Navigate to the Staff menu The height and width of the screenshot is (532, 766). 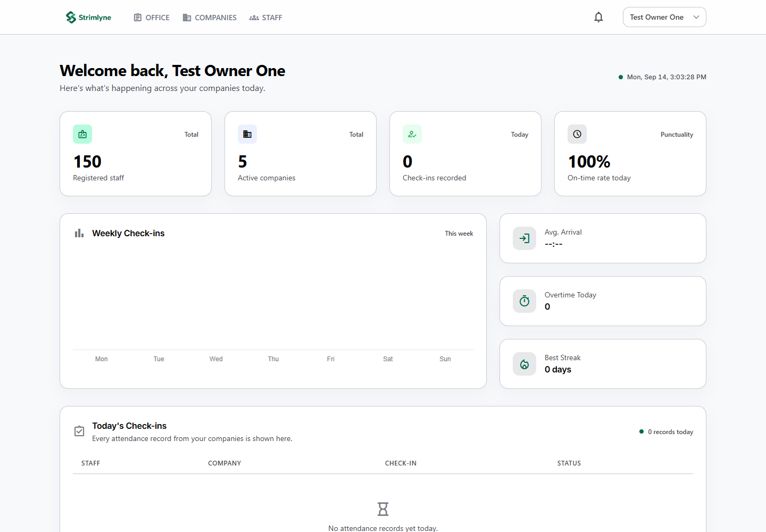[x=266, y=18]
